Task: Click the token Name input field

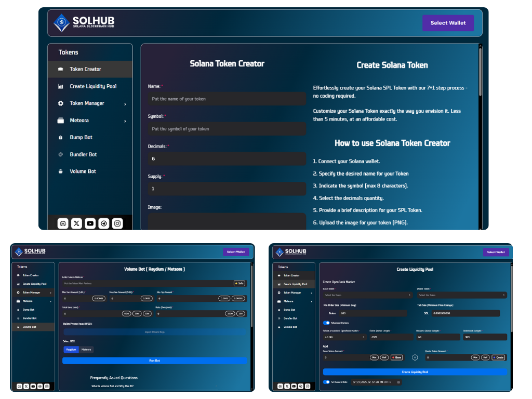Action: (227, 99)
